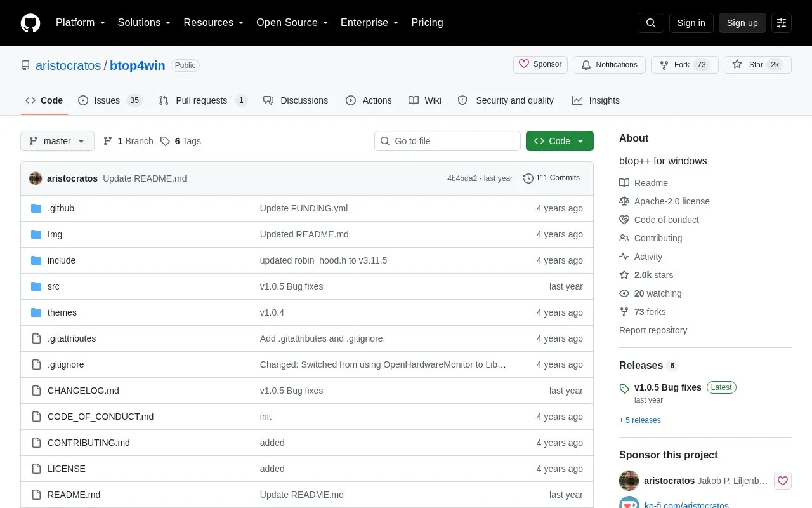Click the LICENSE file icon

coord(36,469)
